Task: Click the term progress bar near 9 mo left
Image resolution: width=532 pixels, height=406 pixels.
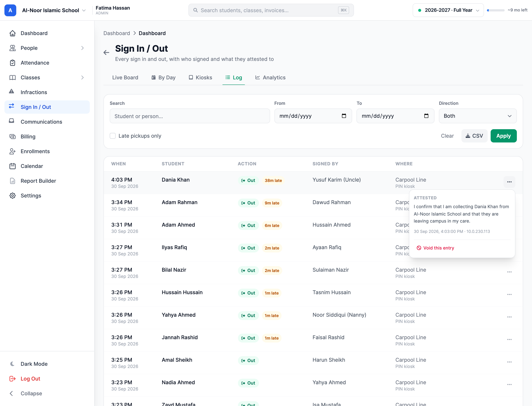Action: pos(495,10)
